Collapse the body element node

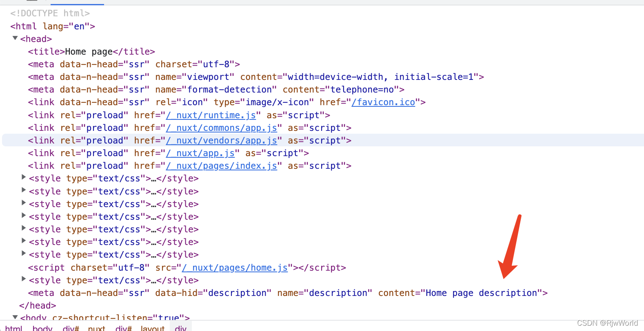pos(15,317)
